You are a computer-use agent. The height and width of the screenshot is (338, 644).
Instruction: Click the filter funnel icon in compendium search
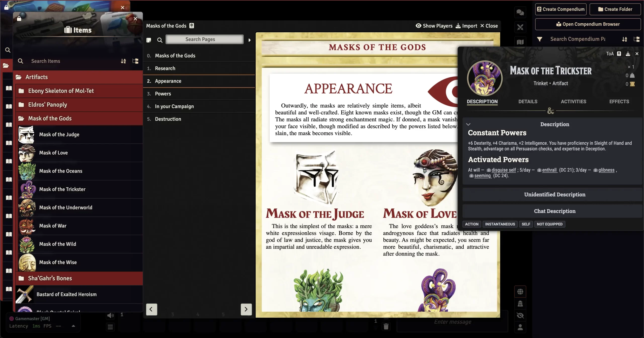coord(539,39)
